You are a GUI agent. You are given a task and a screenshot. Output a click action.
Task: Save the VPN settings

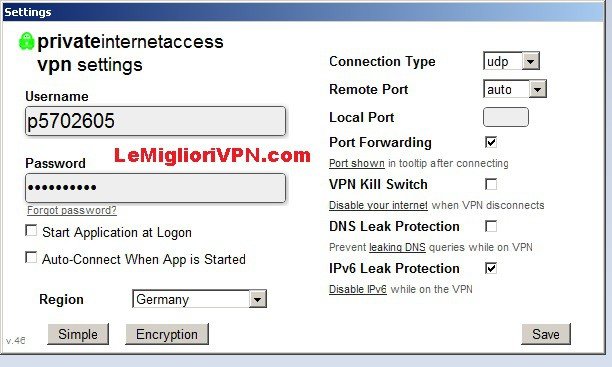click(546, 334)
